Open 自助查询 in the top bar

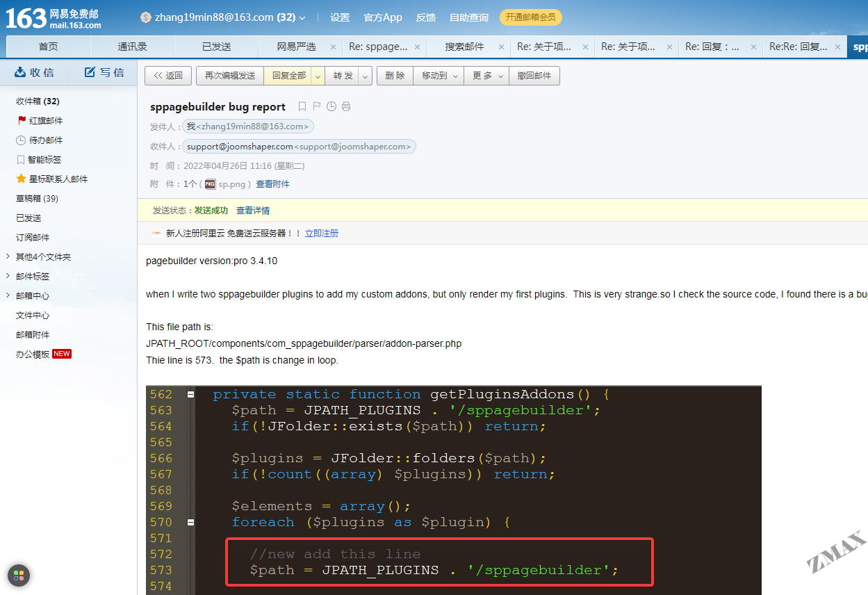click(x=469, y=17)
